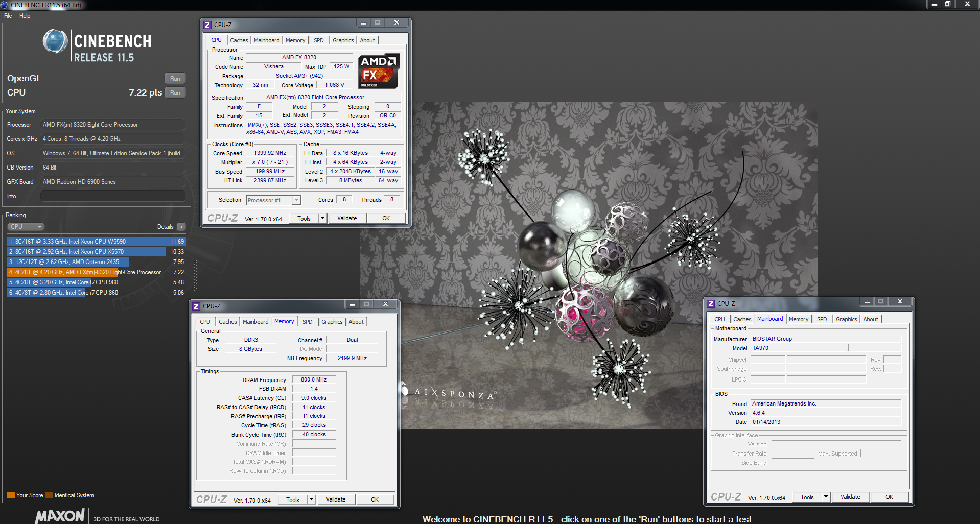This screenshot has width=980, height=524.
Task: Close the CPU-Z Memory window
Action: pos(386,304)
